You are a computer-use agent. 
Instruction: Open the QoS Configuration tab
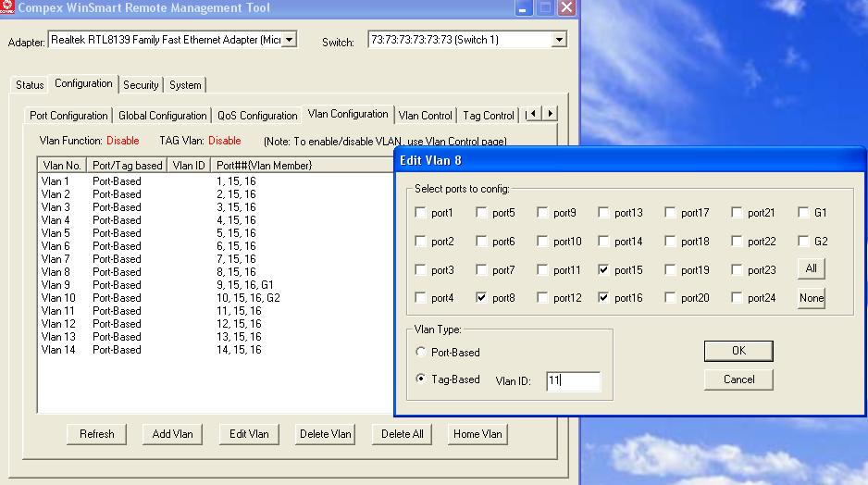[x=256, y=116]
